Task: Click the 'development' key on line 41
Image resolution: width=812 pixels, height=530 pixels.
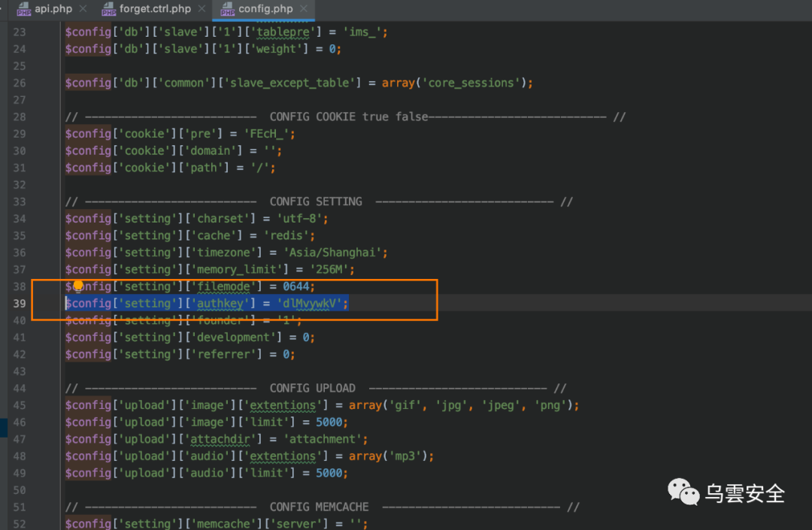Action: coord(234,338)
